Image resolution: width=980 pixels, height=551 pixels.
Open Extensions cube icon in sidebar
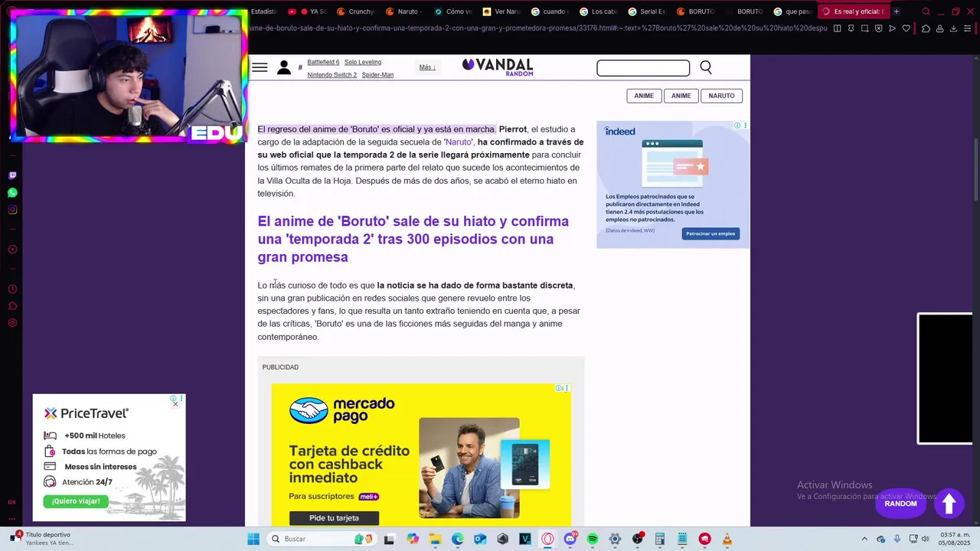[x=12, y=306]
